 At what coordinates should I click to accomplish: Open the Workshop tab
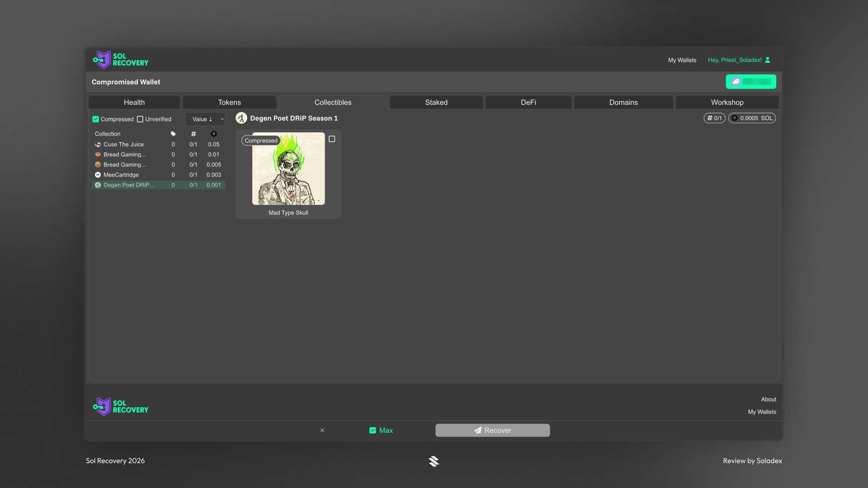726,102
